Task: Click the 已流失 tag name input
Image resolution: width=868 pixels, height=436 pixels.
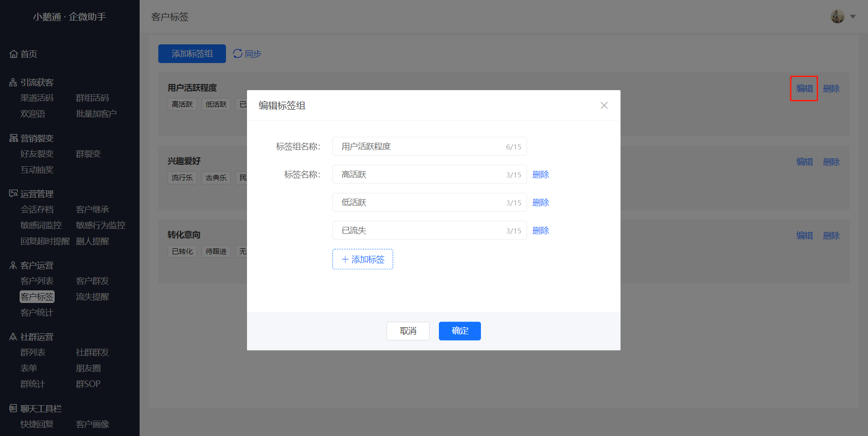Action: pos(430,230)
